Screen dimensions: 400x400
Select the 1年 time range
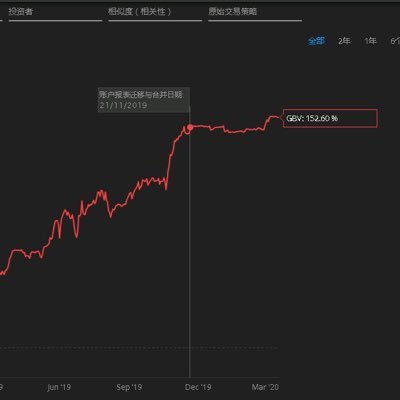[370, 41]
